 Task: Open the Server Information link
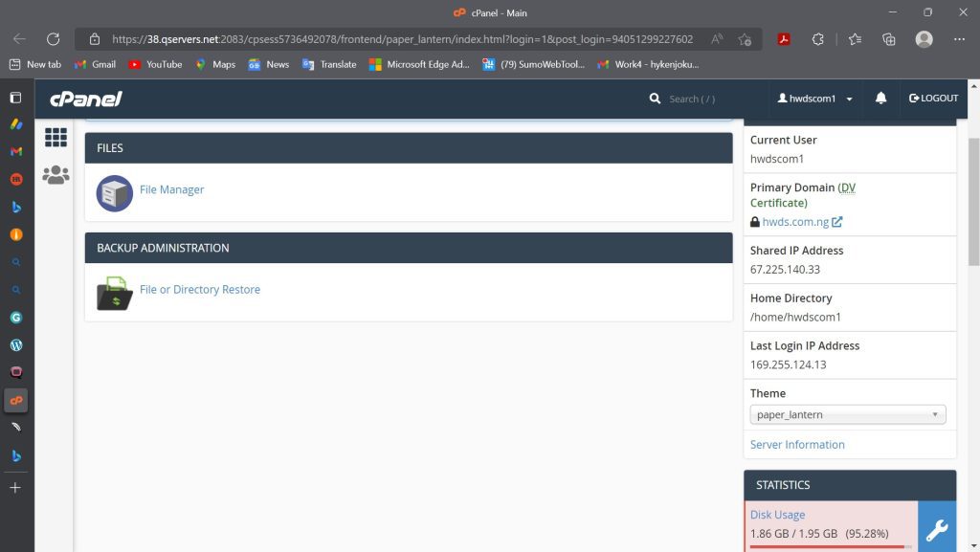click(797, 445)
